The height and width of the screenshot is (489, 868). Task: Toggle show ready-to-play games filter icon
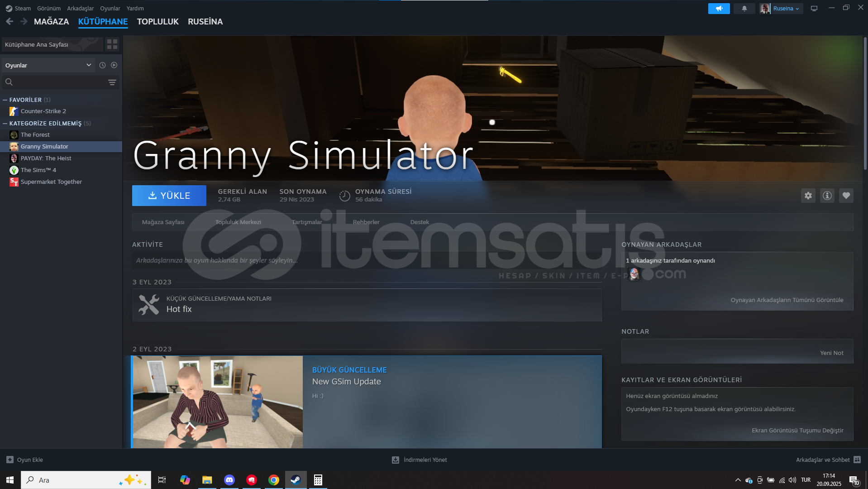click(x=114, y=65)
